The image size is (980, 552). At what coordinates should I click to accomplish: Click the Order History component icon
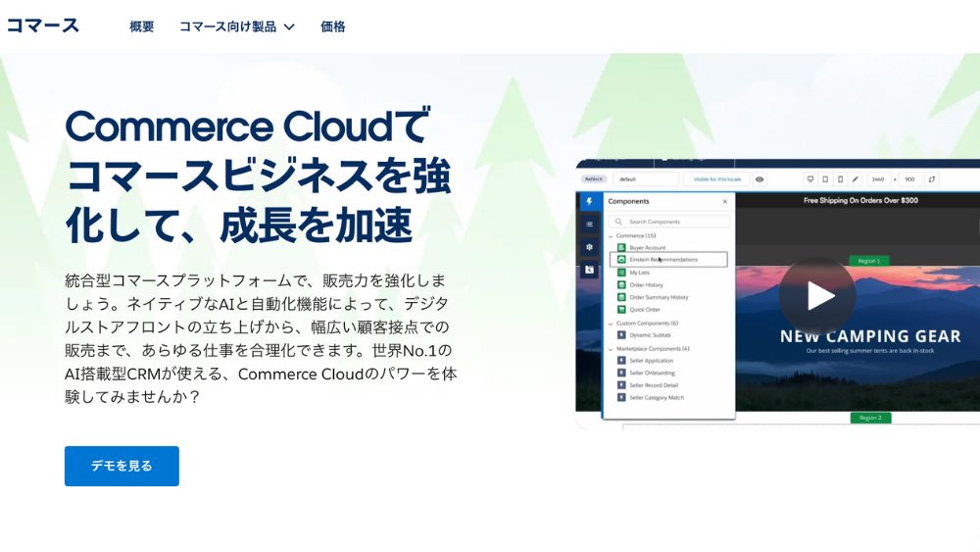(621, 284)
